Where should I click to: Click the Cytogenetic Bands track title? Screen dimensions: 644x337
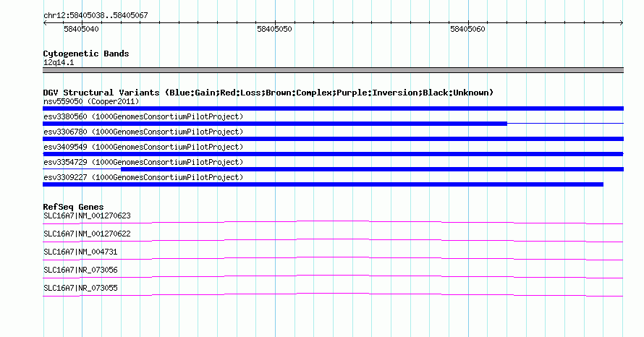click(x=86, y=54)
